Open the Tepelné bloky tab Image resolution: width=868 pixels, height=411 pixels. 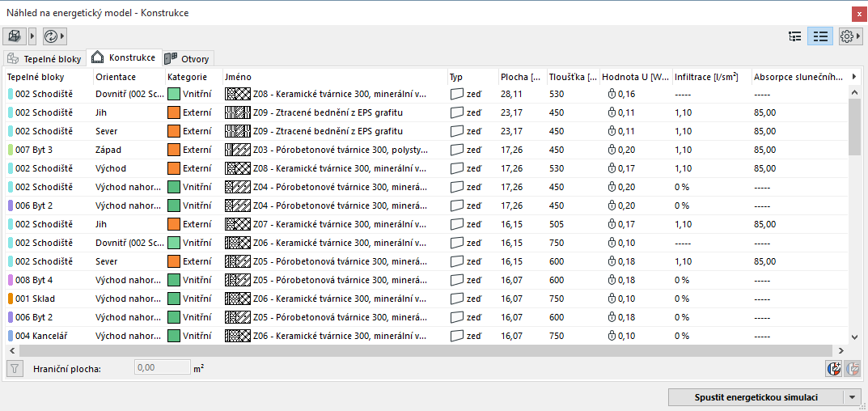[44, 59]
